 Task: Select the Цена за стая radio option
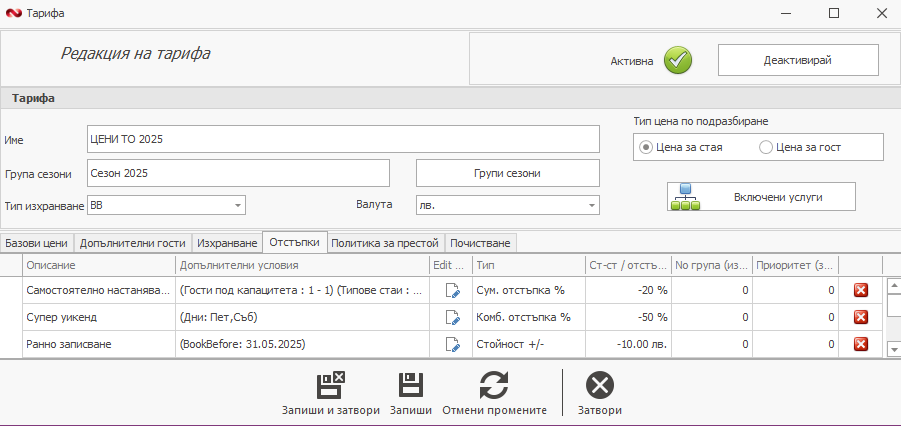(647, 147)
